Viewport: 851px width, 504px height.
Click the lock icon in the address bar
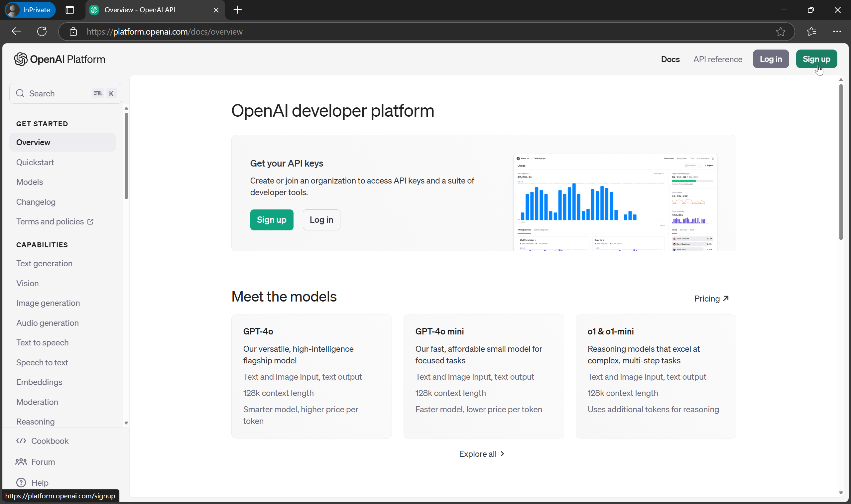[x=73, y=32]
